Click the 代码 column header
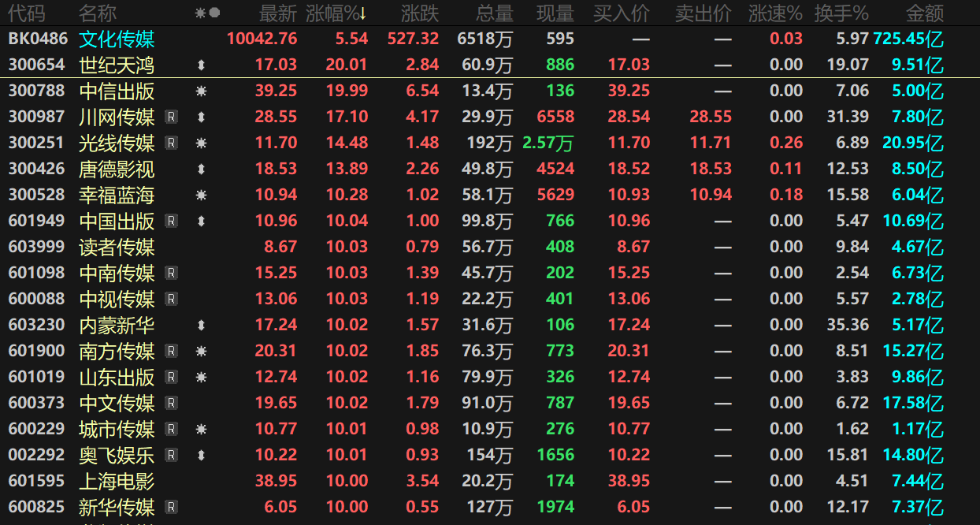The image size is (980, 525). pyautogui.click(x=27, y=13)
